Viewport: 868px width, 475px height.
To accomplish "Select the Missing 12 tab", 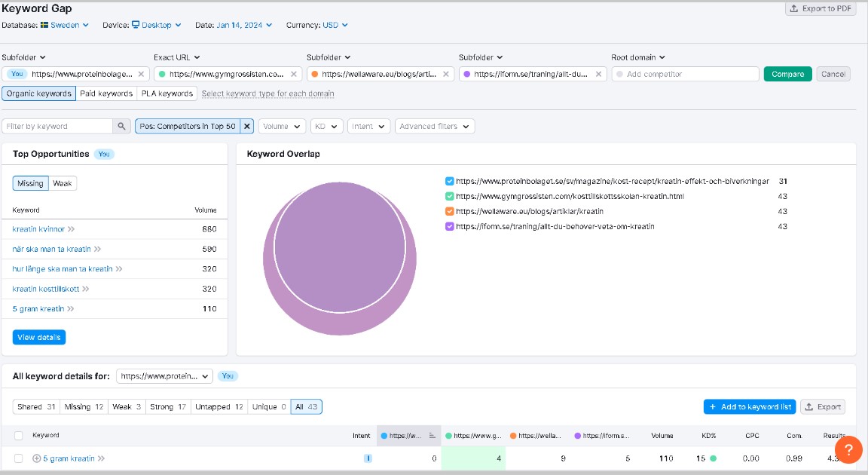I will [84, 407].
